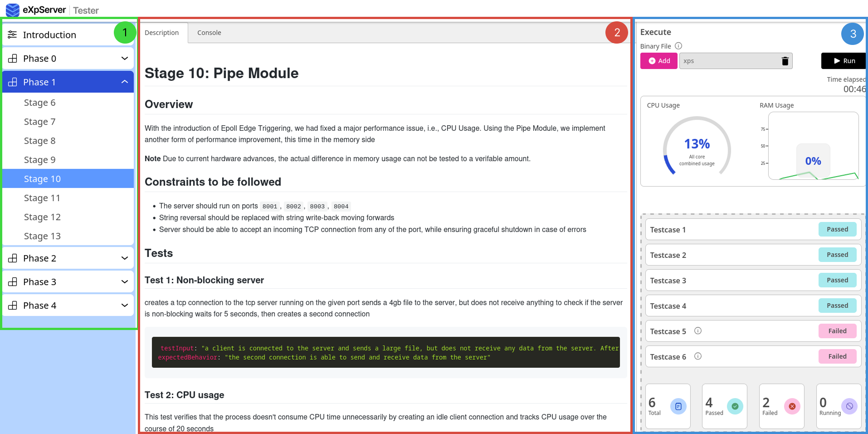
Task: Switch to the Console tab
Action: click(209, 33)
